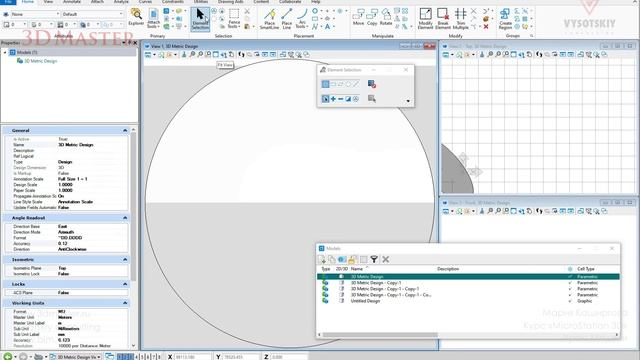Expand the Element Selection window options arrow
The width and height of the screenshot is (640, 360).
tap(408, 101)
